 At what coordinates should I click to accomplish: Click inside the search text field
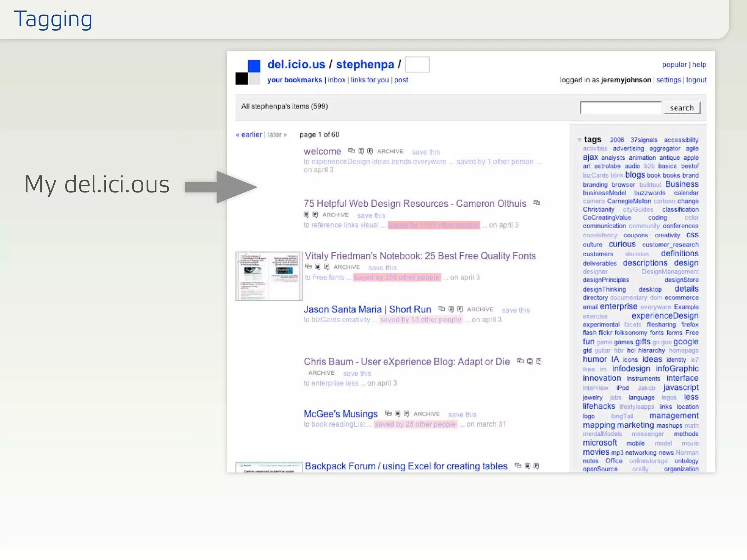(621, 108)
